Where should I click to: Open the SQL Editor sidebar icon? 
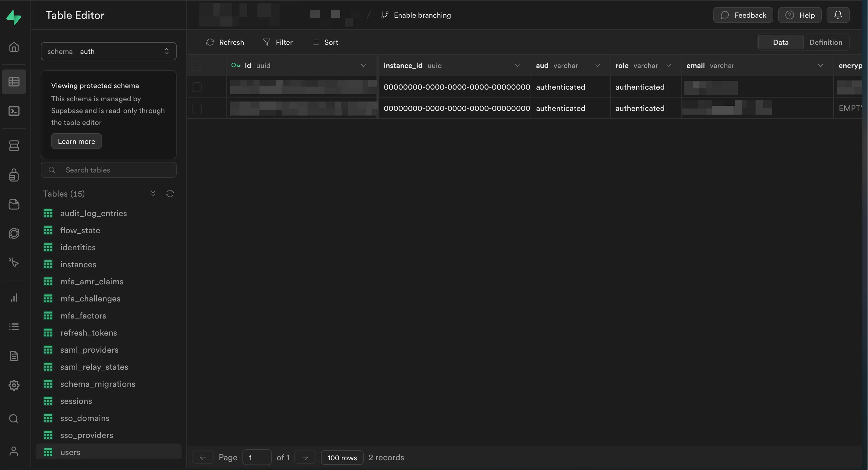[x=14, y=111]
